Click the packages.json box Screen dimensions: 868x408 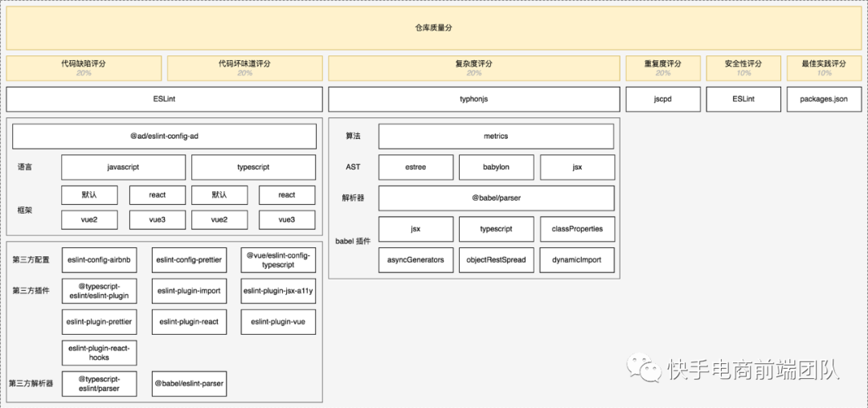pos(825,100)
